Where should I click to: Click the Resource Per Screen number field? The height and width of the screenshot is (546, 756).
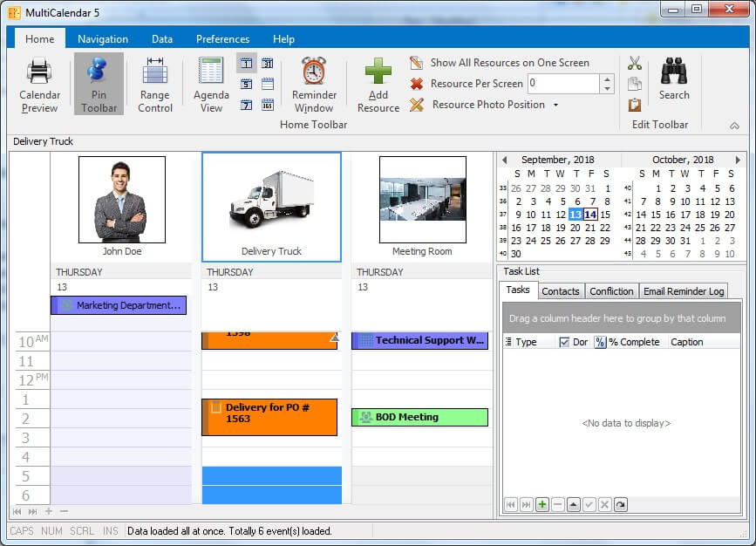pyautogui.click(x=562, y=84)
